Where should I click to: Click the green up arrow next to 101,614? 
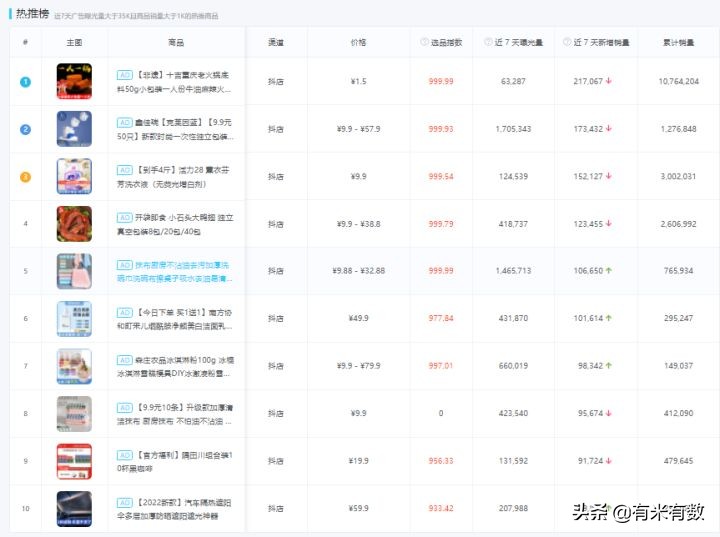coord(609,318)
